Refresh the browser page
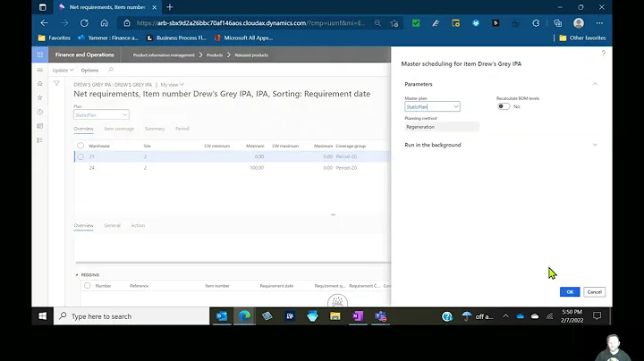The height and width of the screenshot is (361, 644). (84, 23)
